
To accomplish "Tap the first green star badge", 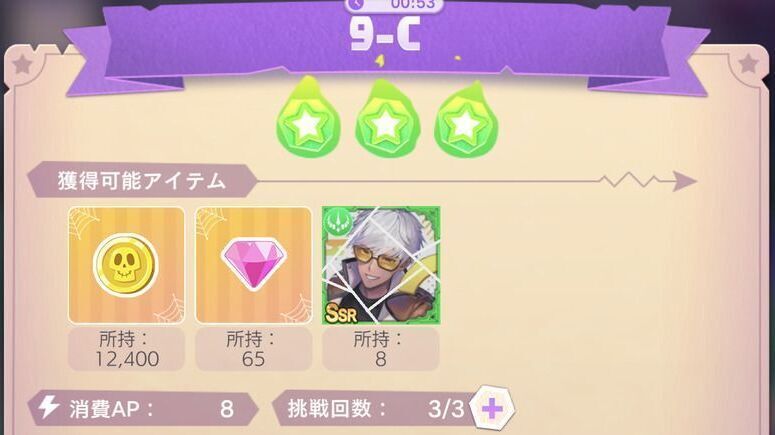I will [x=308, y=118].
